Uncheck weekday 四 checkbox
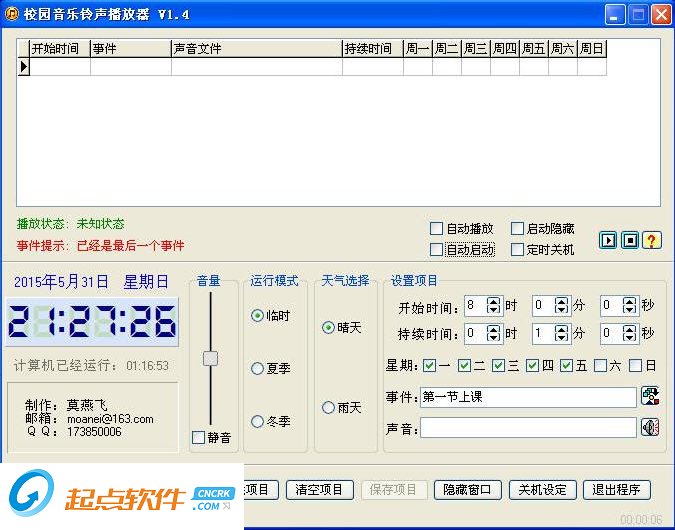 pos(533,366)
